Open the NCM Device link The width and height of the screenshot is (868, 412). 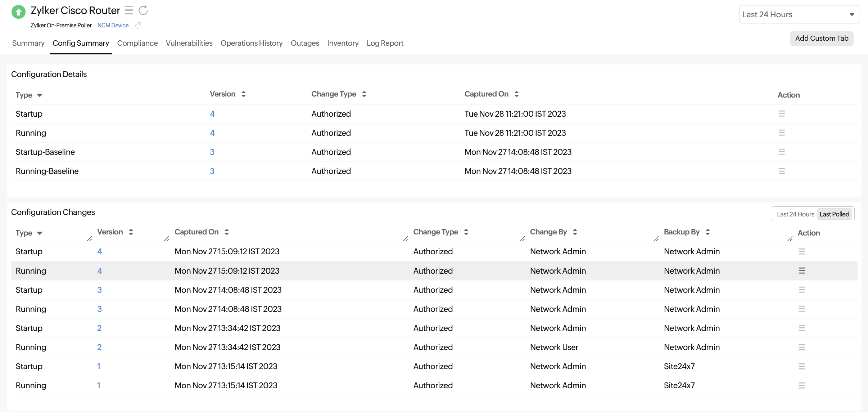(x=113, y=25)
